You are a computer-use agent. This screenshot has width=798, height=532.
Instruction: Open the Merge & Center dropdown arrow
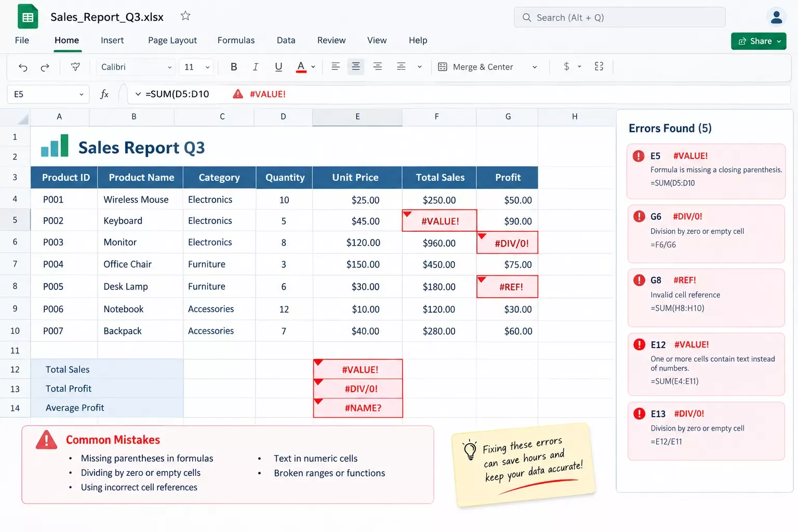535,67
